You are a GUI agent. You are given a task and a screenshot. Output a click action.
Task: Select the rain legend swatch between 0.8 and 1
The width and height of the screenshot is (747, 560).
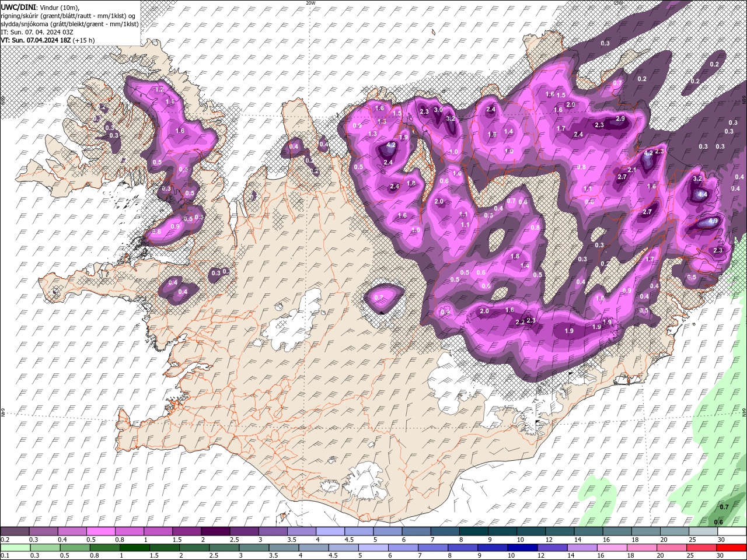pyautogui.click(x=106, y=548)
